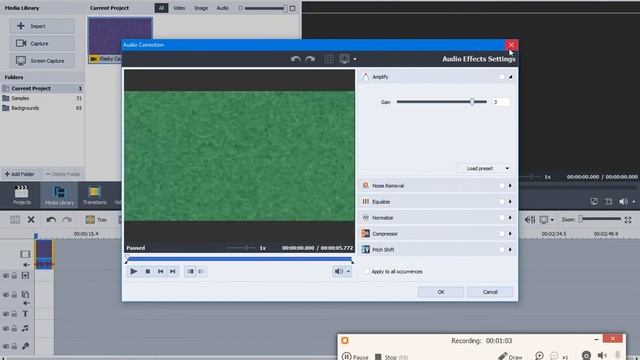Expand the Pitch Shift section arrow
Screen dimensions: 640x360
(x=510, y=249)
